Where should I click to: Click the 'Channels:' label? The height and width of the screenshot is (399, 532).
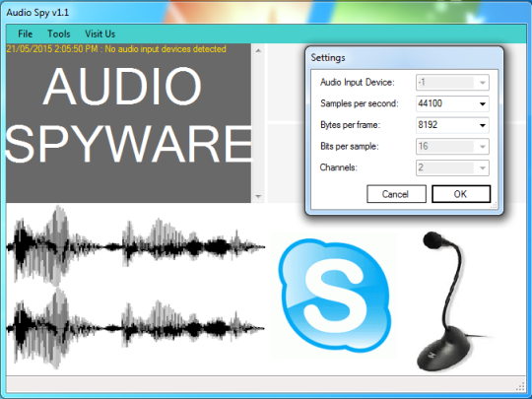338,167
